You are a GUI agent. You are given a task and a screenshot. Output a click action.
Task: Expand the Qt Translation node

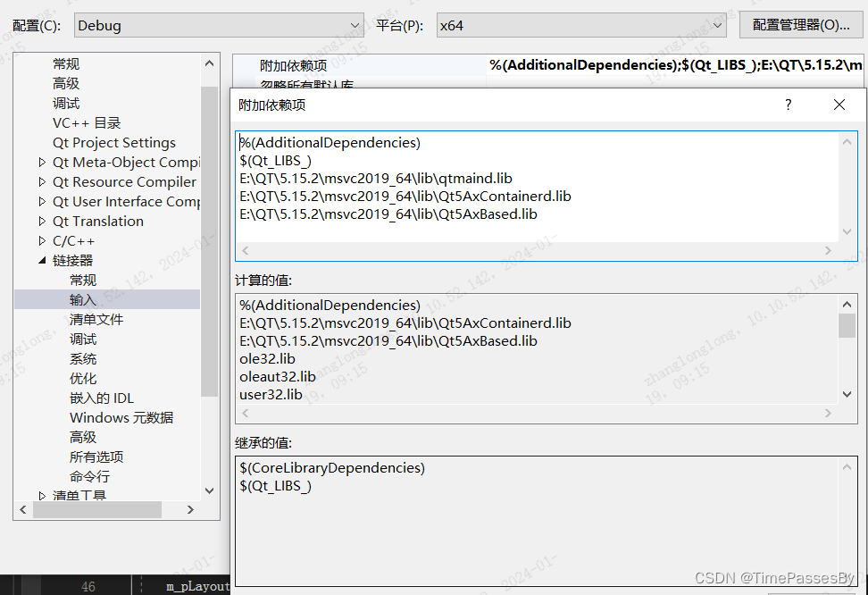pos(41,221)
